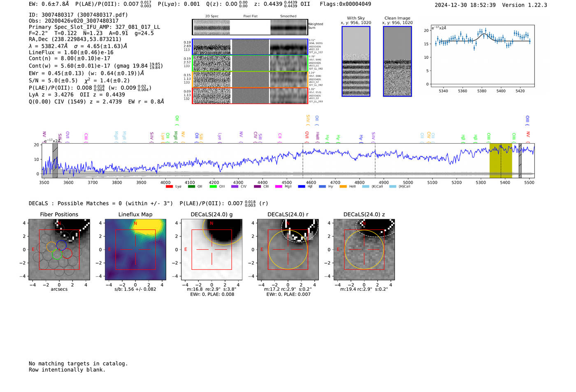This screenshot has height=392, width=576.
Task: Open the Fiber Positions image
Action: coord(59,250)
